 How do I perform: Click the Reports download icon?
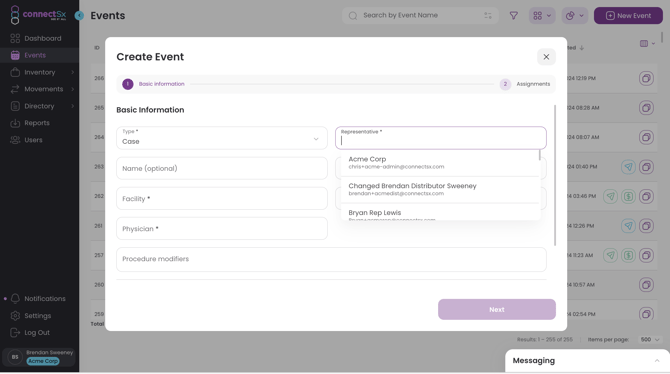15,123
